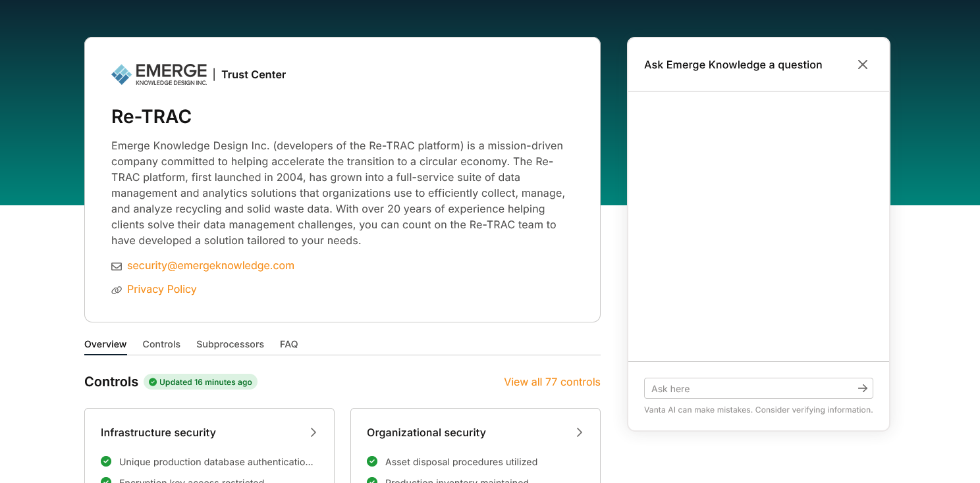Focus the Ask here input field
The width and height of the screenshot is (980, 483).
[759, 388]
